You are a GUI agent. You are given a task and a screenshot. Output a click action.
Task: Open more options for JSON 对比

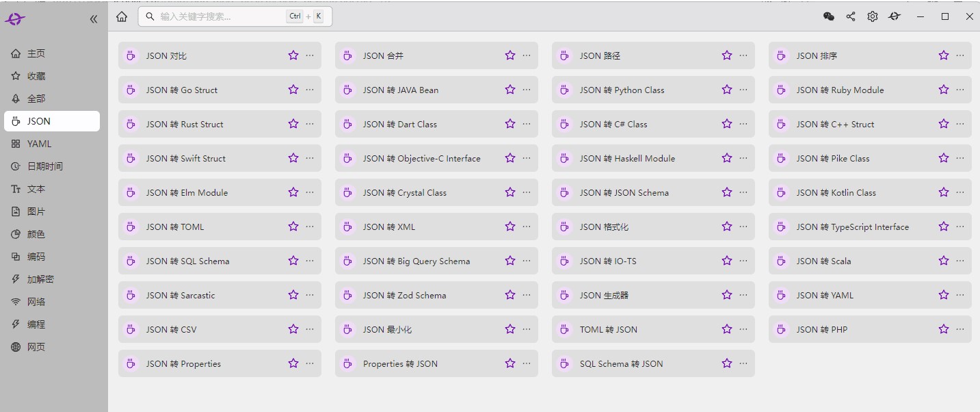[310, 55]
